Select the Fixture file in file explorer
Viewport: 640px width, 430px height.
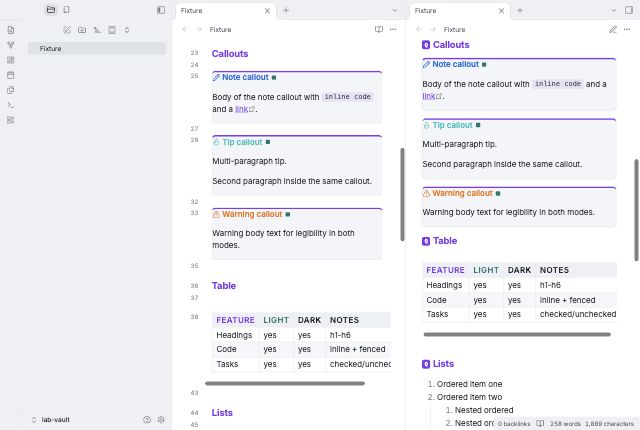[97, 49]
